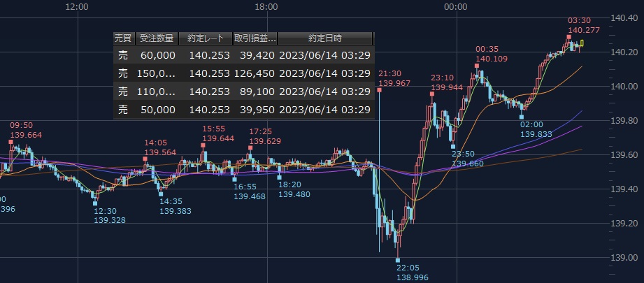Click the 02:00 low marker at 139.833
Image resolution: width=644 pixels, height=283 pixels.
(x=522, y=117)
